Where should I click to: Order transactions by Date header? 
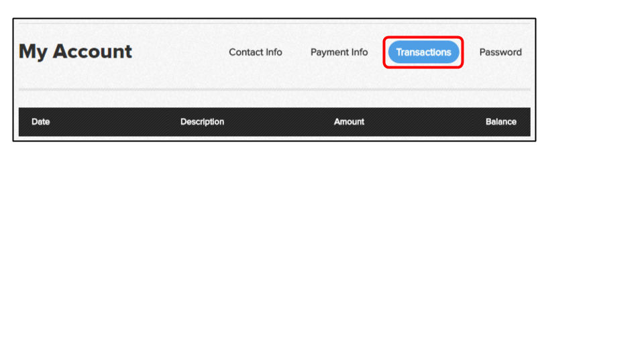41,122
